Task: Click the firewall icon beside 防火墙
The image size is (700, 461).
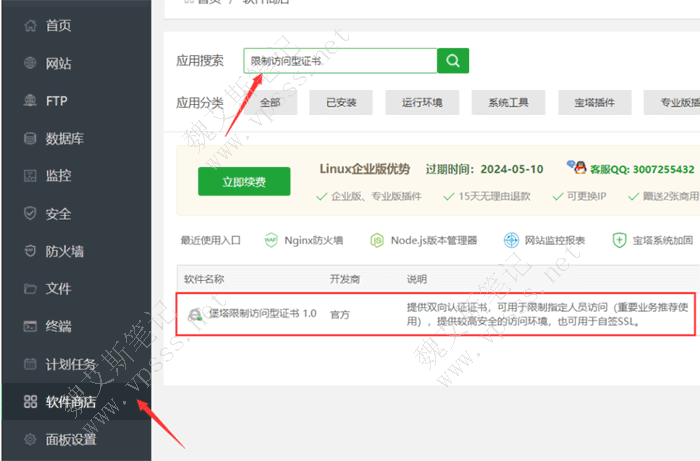Action: [30, 251]
